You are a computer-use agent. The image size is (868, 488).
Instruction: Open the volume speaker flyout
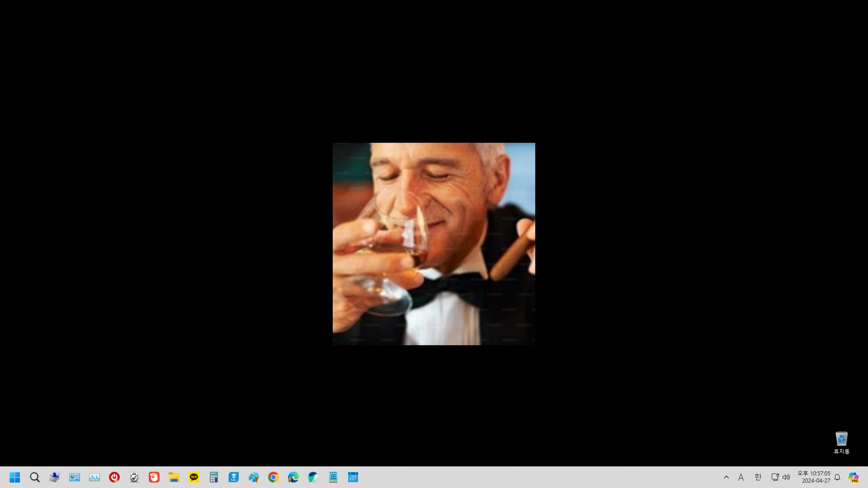pyautogui.click(x=787, y=477)
